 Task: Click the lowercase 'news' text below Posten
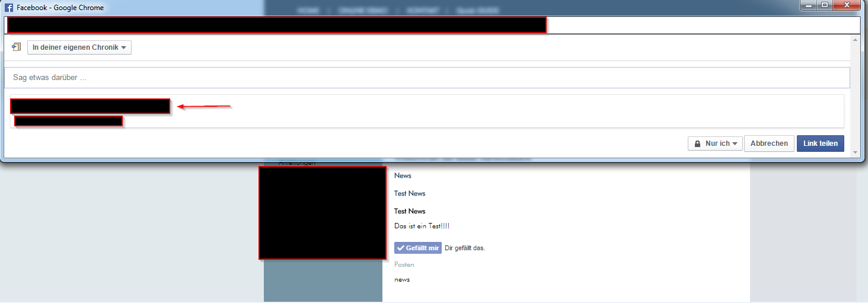tap(402, 279)
